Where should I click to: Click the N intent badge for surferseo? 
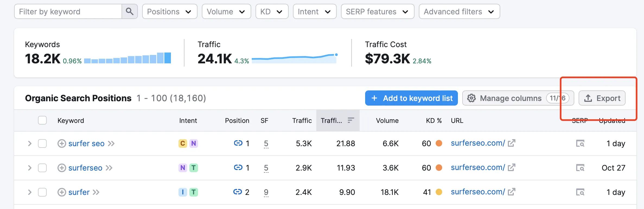tap(183, 168)
